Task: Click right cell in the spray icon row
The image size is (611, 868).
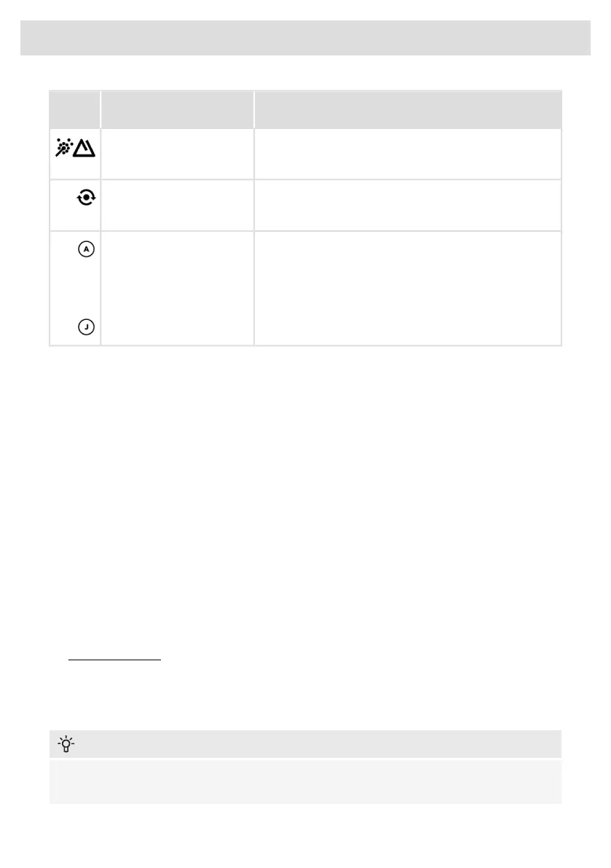Action: point(408,154)
